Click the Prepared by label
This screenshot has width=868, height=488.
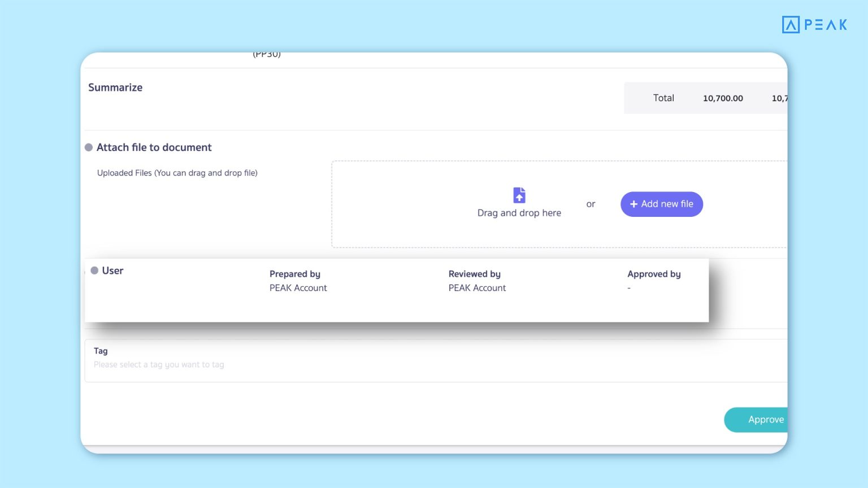click(x=294, y=274)
